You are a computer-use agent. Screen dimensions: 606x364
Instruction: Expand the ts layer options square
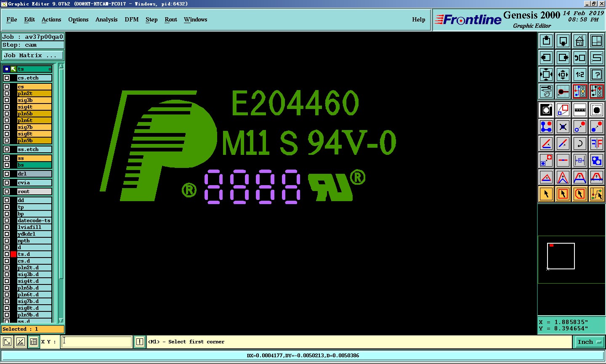point(50,69)
